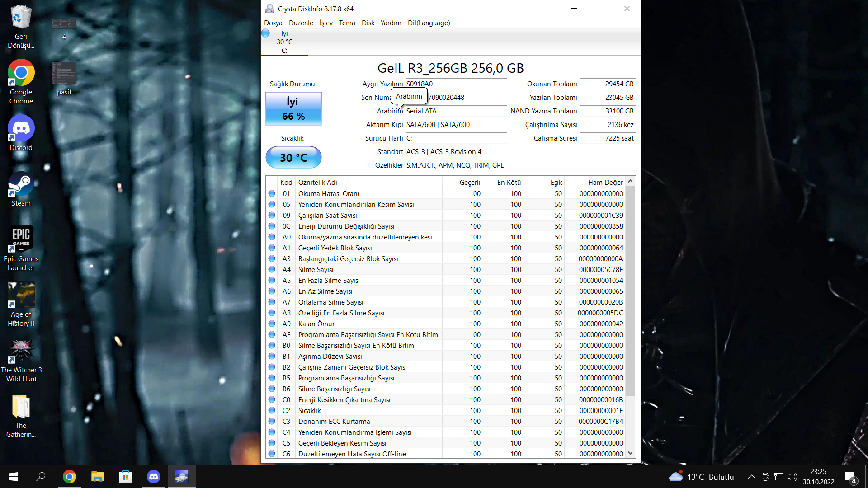
Task: Click the status orb for attribute 01
Action: click(x=272, y=193)
